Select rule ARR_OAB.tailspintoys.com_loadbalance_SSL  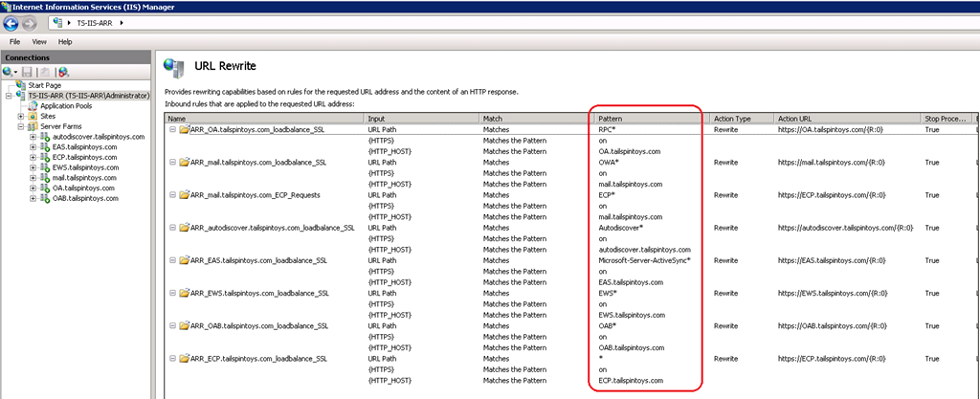[x=259, y=326]
